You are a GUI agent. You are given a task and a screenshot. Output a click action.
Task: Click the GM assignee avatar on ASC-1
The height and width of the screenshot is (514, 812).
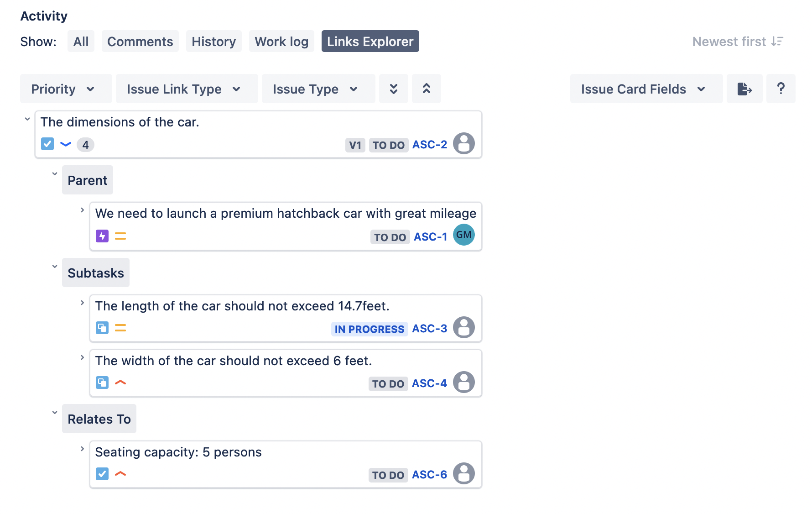(463, 235)
